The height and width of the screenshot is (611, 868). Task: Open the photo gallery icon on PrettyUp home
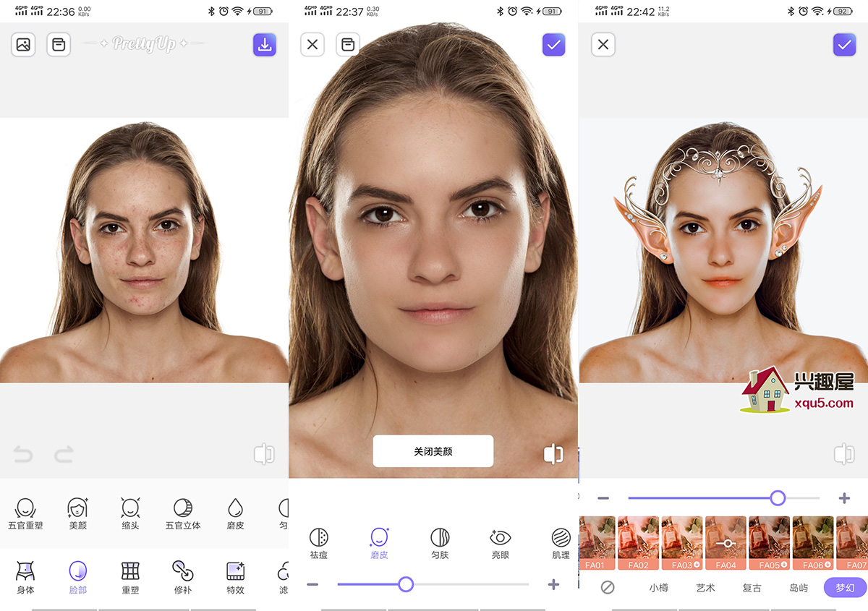(x=23, y=45)
